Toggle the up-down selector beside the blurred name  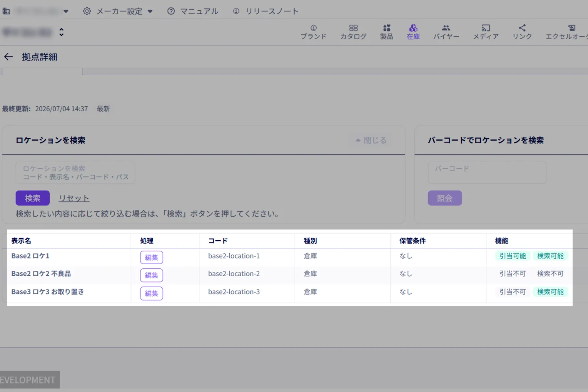point(61,32)
